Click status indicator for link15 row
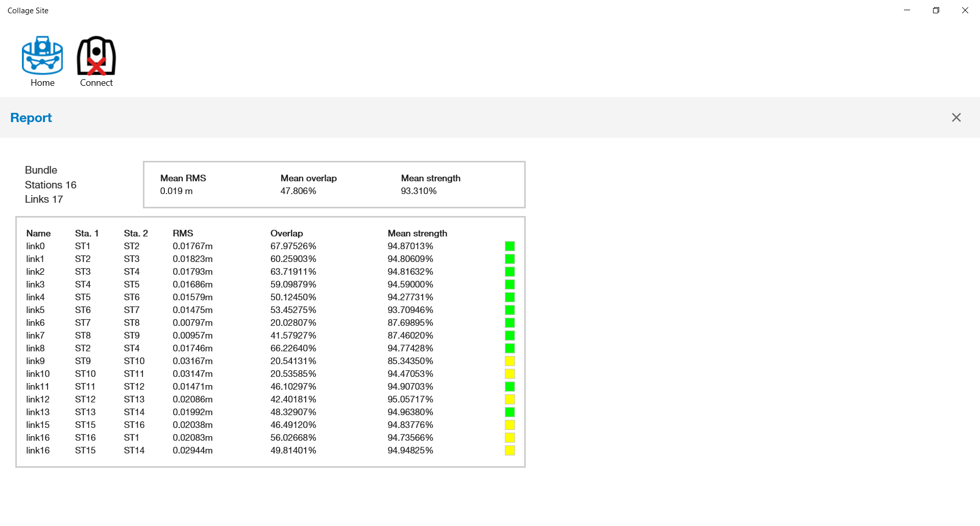The width and height of the screenshot is (980, 526). (509, 425)
